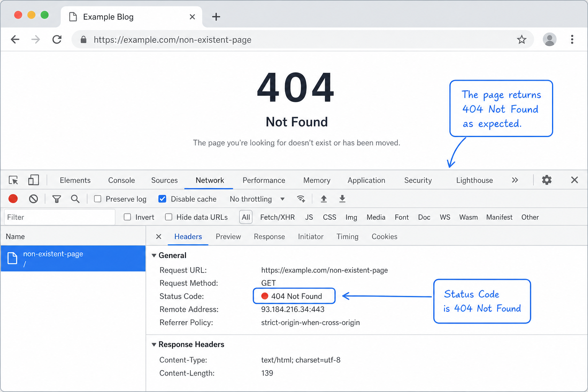Filter requests by Other

click(530, 217)
